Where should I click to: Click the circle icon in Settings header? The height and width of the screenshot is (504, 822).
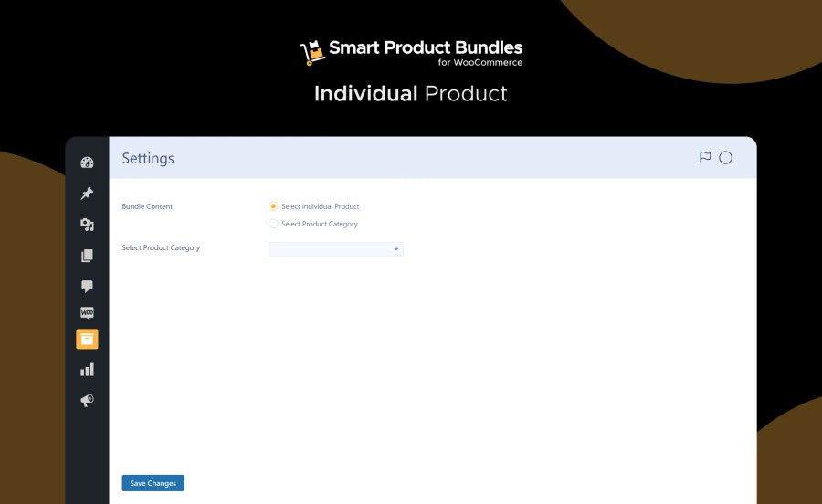725,158
